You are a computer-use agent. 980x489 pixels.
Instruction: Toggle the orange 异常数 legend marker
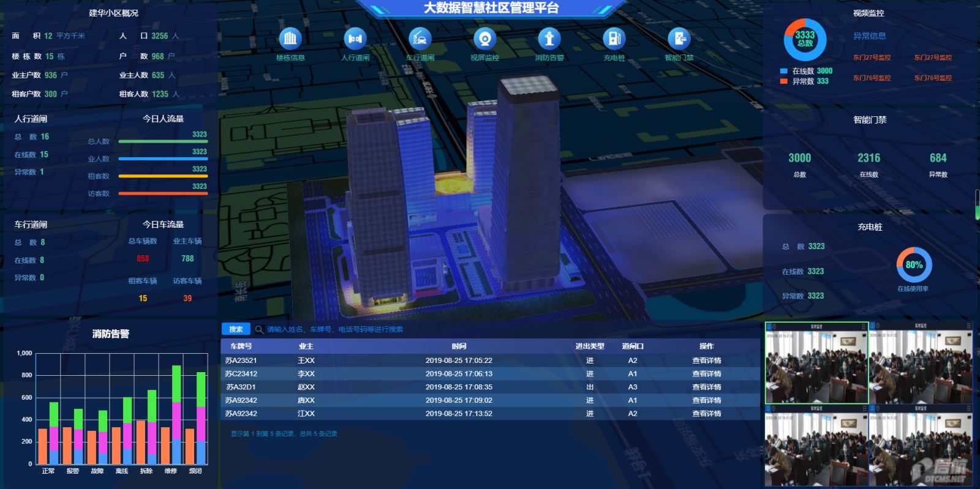click(783, 81)
